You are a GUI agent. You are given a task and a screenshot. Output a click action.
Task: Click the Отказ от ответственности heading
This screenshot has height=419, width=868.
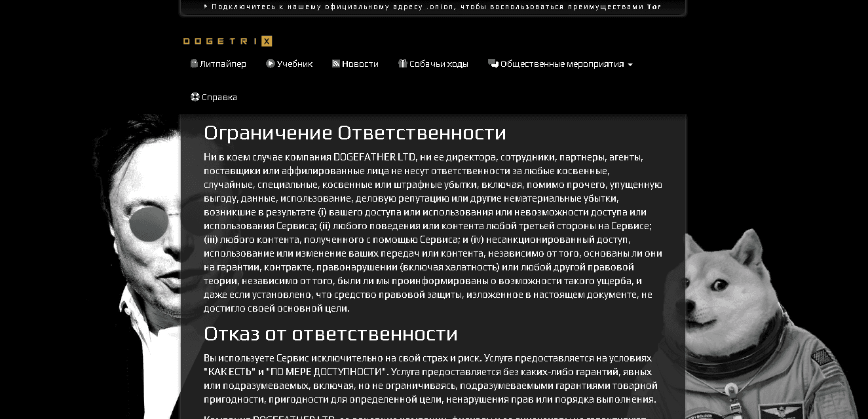click(x=330, y=334)
